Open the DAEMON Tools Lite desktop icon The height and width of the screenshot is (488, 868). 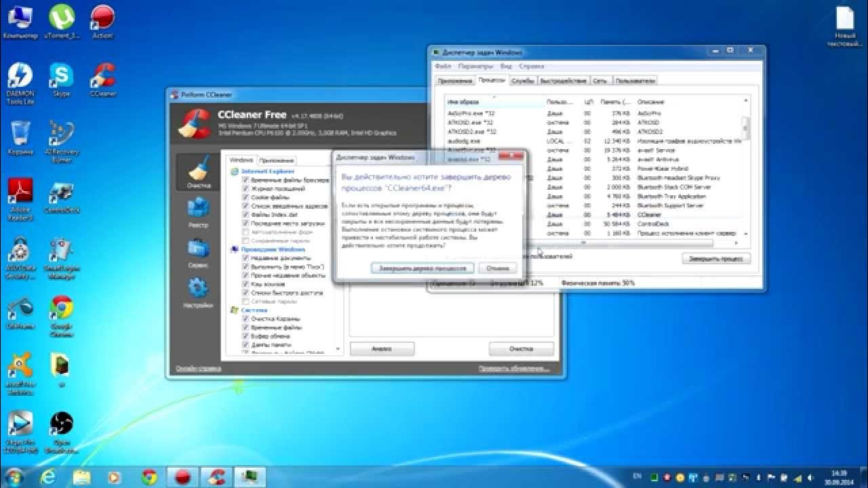[x=20, y=83]
